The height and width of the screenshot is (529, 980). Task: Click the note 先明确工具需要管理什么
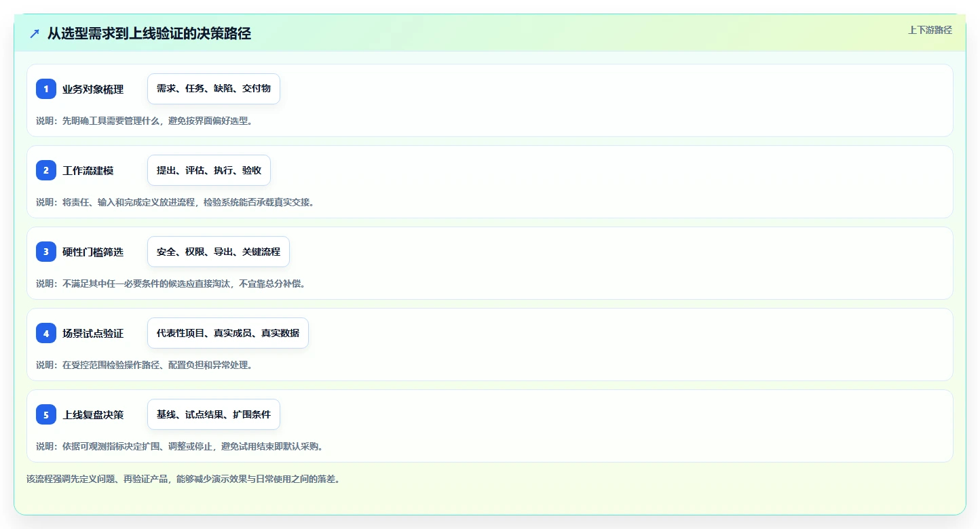tap(112, 121)
